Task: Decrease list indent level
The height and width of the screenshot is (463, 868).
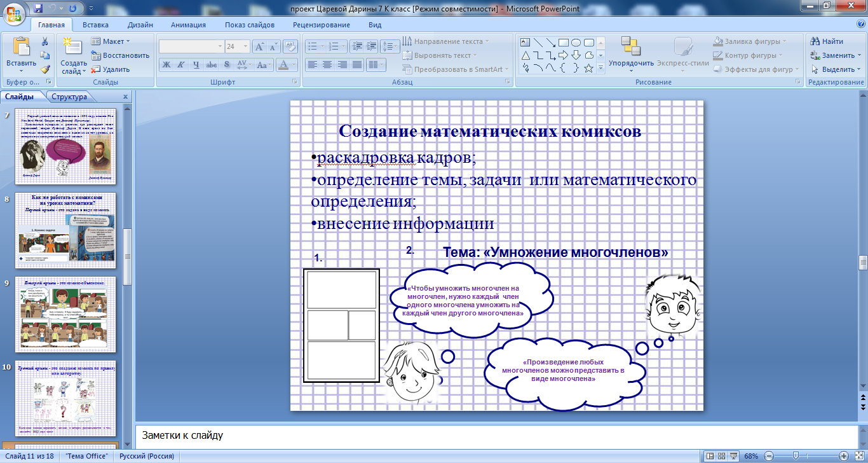Action: (356, 46)
